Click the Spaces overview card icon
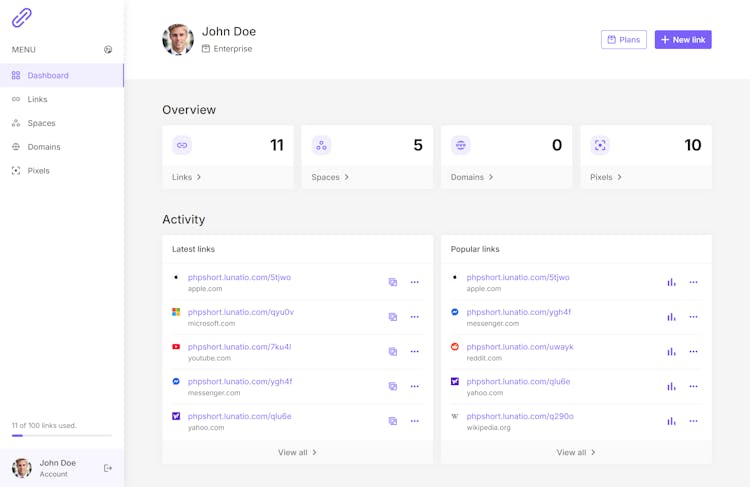The width and height of the screenshot is (750, 487). point(321,145)
